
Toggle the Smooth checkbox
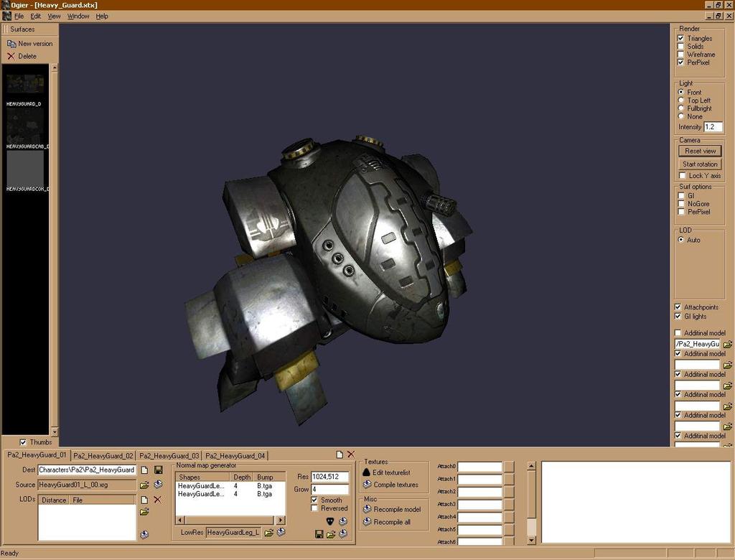[x=314, y=500]
